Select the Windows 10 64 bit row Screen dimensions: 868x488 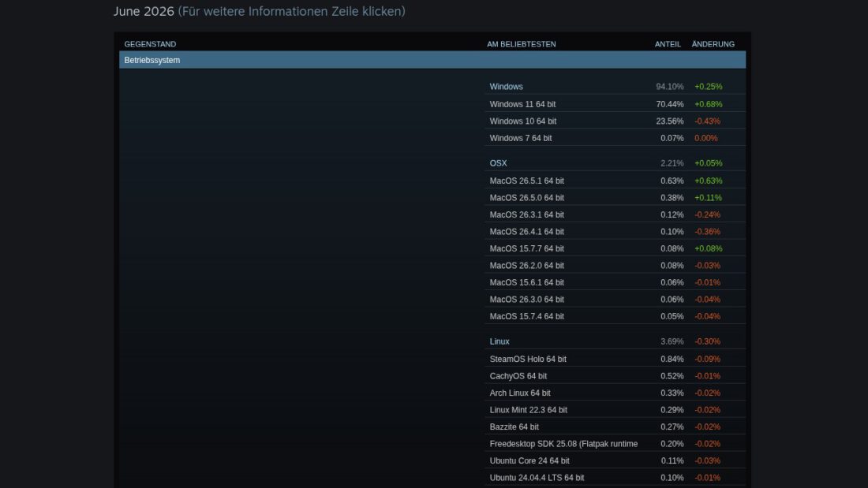click(x=615, y=121)
